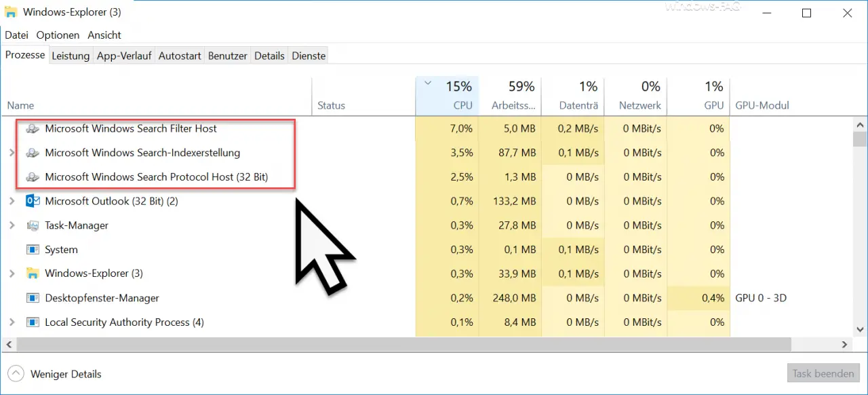The width and height of the screenshot is (868, 395).
Task: Expand the Task-Manager process group
Action: (x=12, y=225)
